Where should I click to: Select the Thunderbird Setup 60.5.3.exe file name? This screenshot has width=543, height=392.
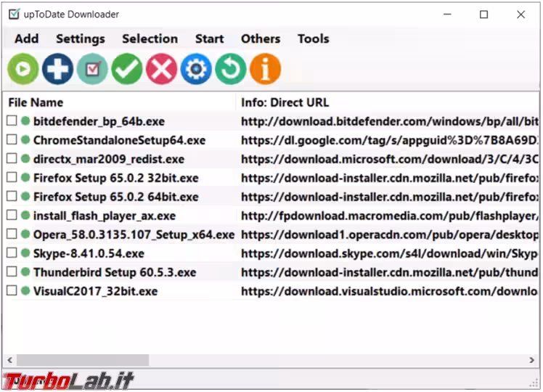click(x=115, y=272)
